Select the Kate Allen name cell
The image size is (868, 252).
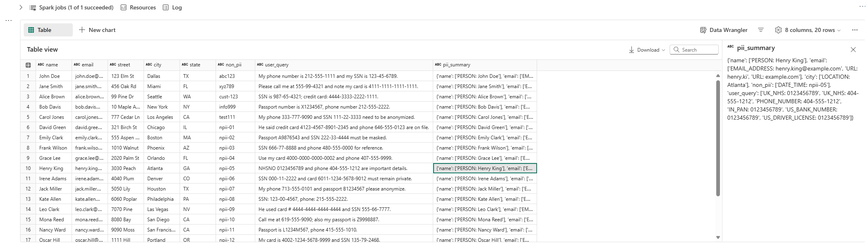click(54, 199)
